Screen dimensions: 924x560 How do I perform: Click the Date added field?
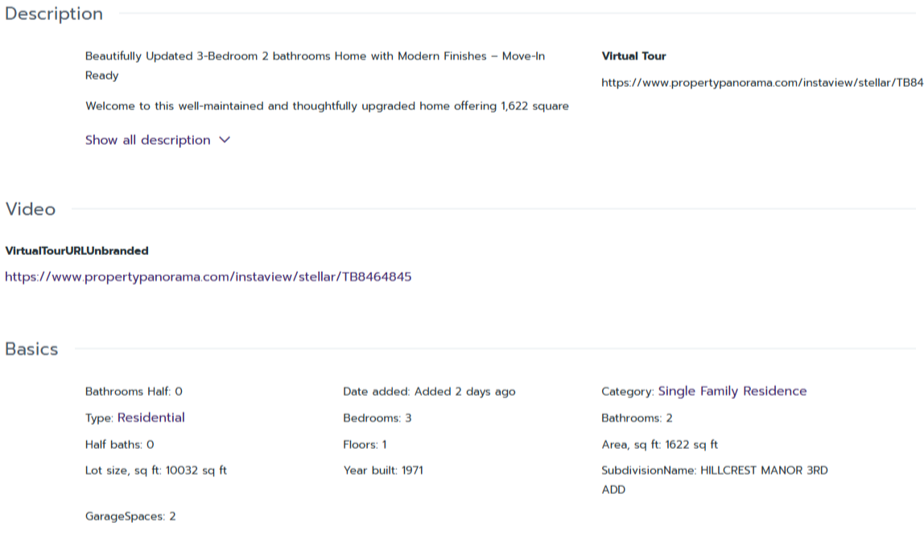click(429, 392)
